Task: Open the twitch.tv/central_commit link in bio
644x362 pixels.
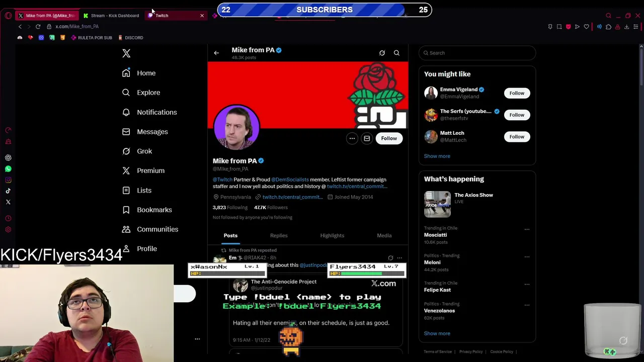Action: 357,187
